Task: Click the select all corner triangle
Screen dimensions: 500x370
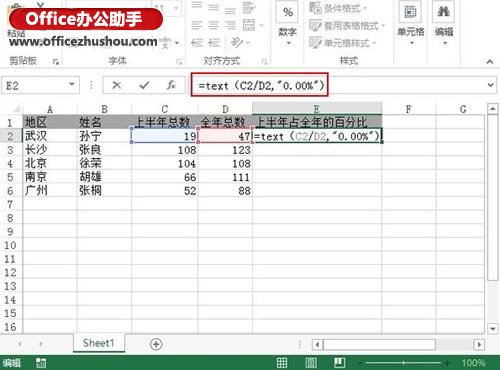Action: (x=17, y=109)
